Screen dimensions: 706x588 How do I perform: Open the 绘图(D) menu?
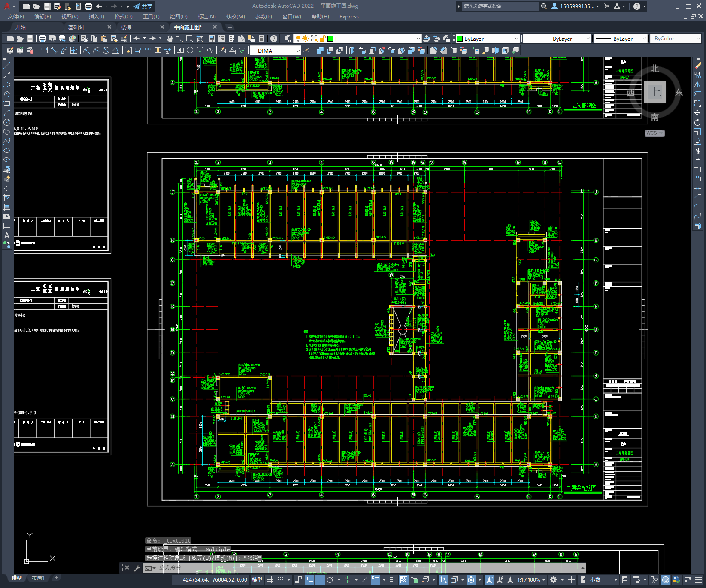[179, 17]
